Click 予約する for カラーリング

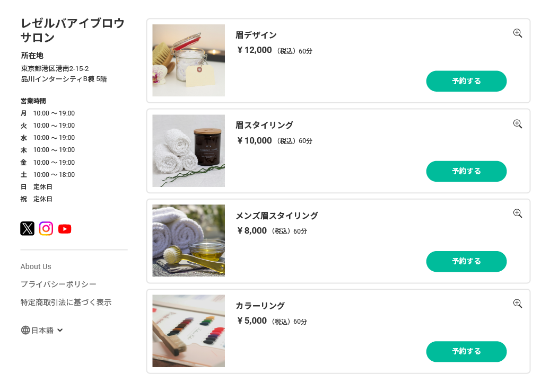coord(466,351)
